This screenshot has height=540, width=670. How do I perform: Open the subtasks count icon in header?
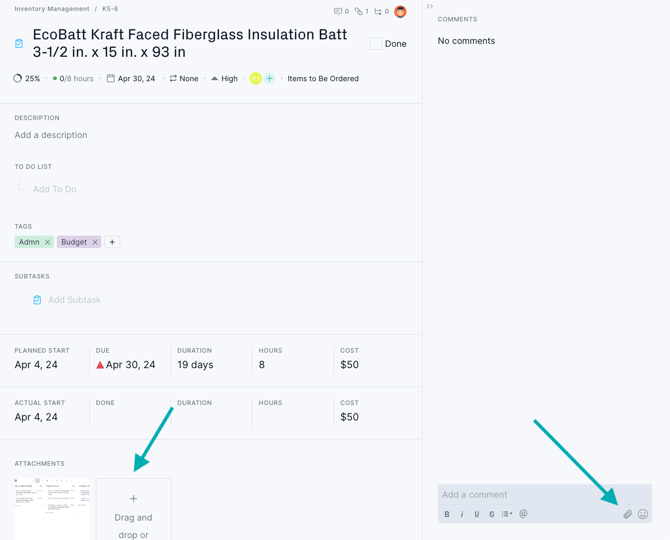381,12
